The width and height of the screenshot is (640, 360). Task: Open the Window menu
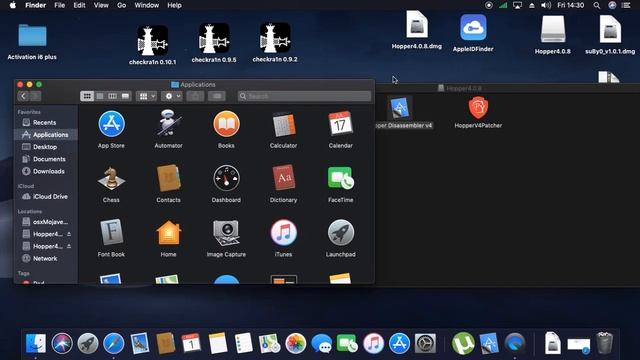[147, 5]
